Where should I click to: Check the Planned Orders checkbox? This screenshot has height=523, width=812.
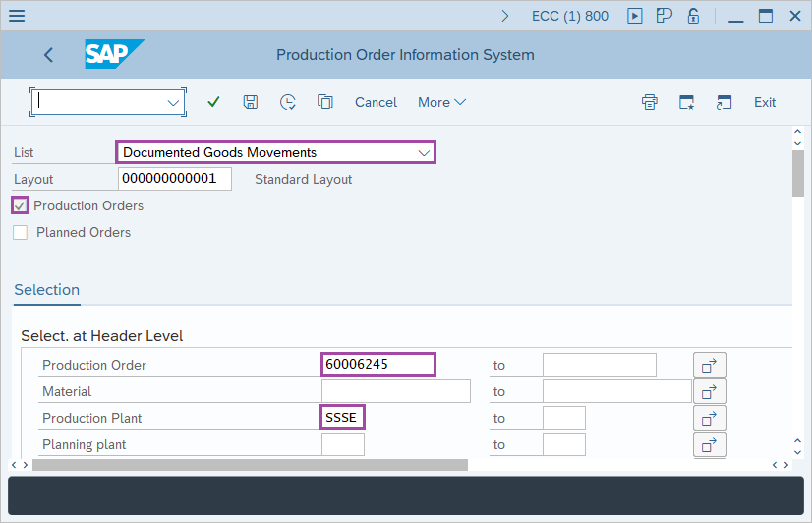(21, 233)
